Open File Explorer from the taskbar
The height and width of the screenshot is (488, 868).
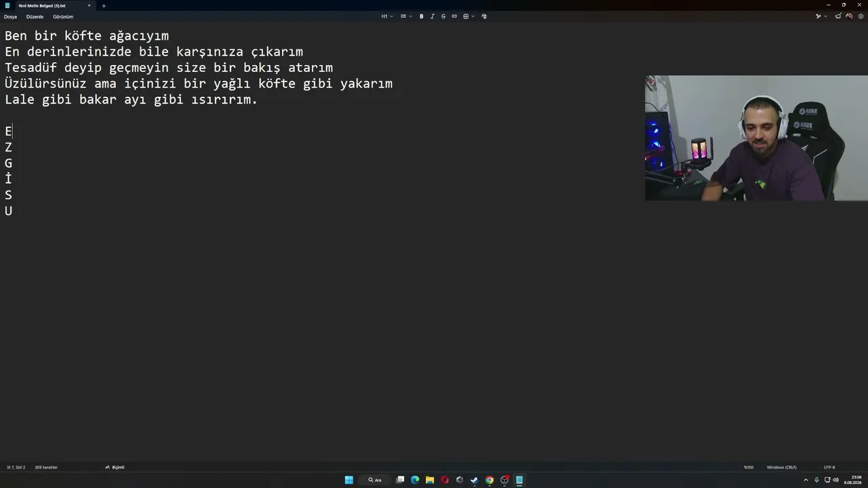(430, 480)
